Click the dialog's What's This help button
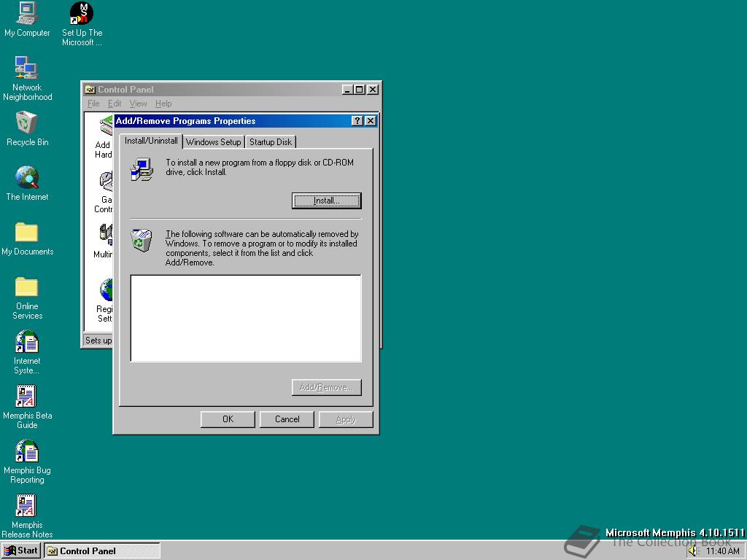 (357, 121)
